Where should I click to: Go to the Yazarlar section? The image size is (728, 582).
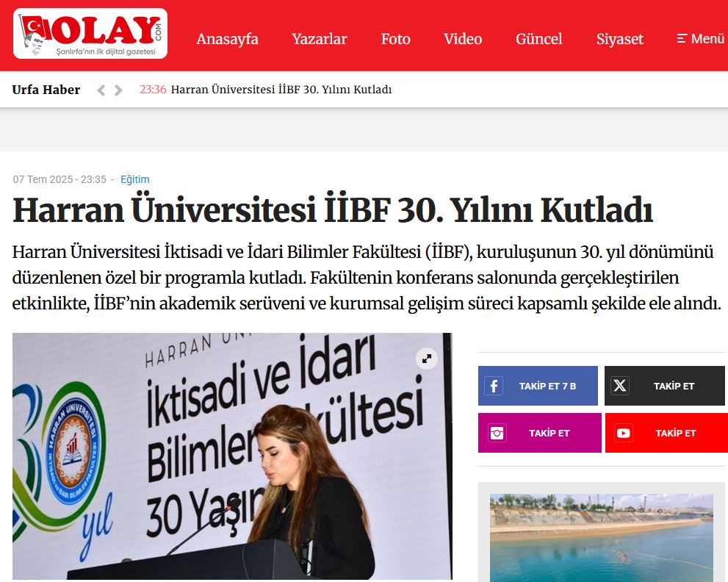point(319,39)
